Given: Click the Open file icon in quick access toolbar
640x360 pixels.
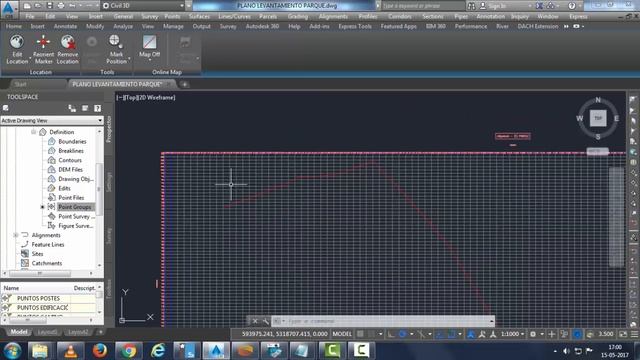Looking at the screenshot, I should point(38,6).
